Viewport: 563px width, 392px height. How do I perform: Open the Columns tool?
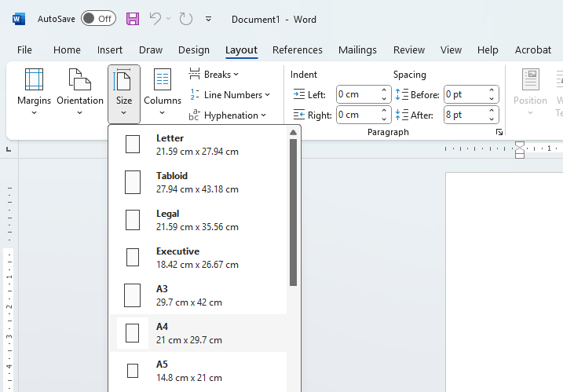point(163,92)
